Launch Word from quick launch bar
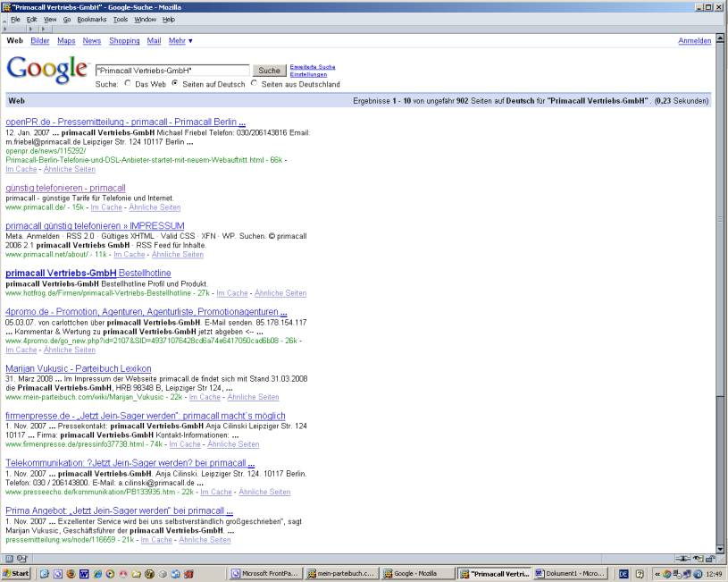Image resolution: width=728 pixels, height=582 pixels. pyautogui.click(x=84, y=573)
